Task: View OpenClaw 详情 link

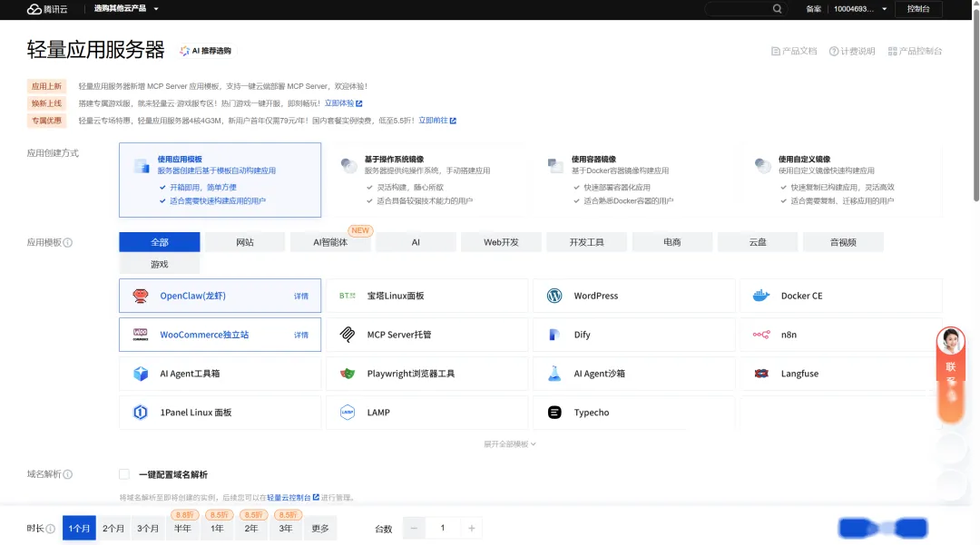Action: coord(301,296)
